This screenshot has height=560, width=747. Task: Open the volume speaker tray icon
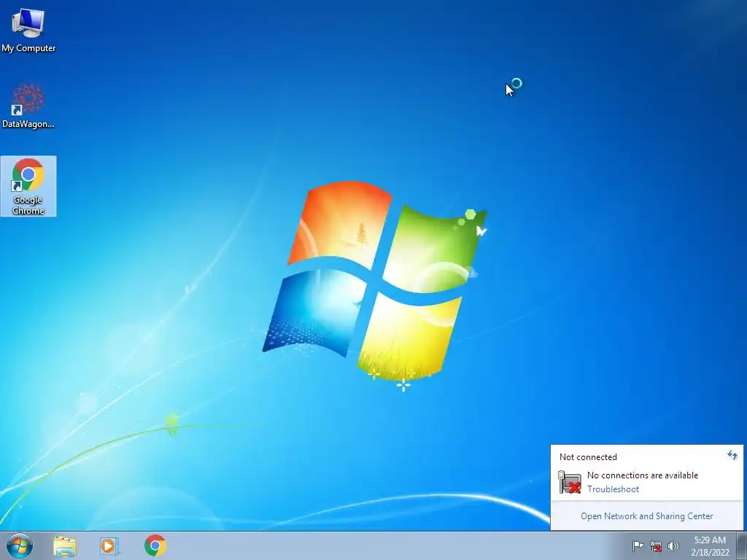673,546
